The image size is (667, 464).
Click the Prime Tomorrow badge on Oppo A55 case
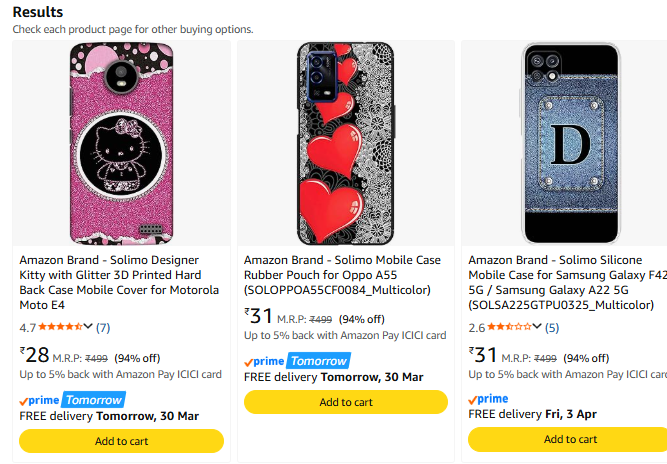click(296, 361)
